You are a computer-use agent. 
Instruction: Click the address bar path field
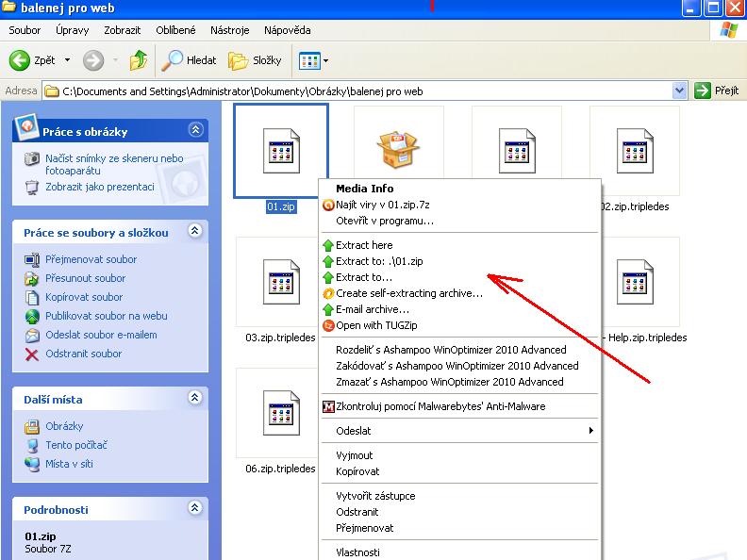point(358,91)
